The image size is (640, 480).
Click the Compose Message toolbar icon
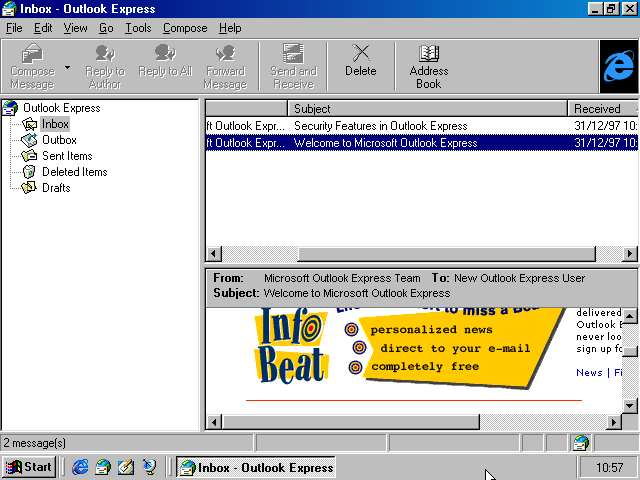click(32, 64)
